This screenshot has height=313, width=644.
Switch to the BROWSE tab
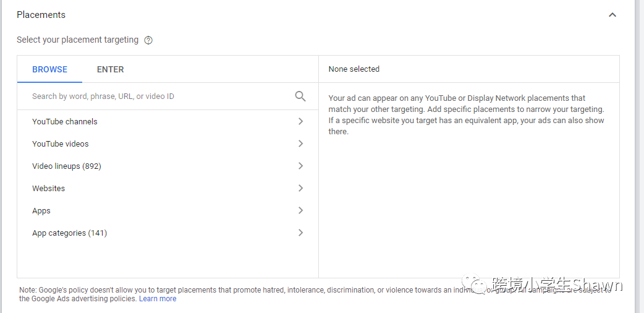(50, 69)
